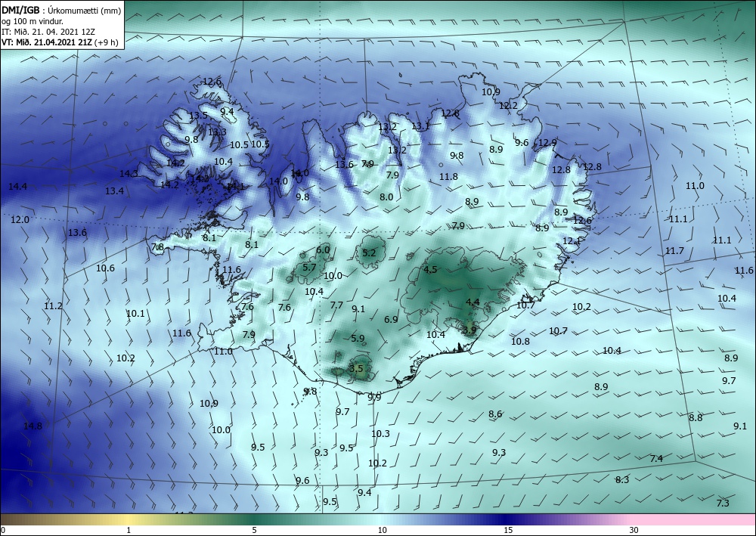Viewport: 756px width, 536px height.
Task: Click the 13.4 value label
Action: [x=114, y=191]
